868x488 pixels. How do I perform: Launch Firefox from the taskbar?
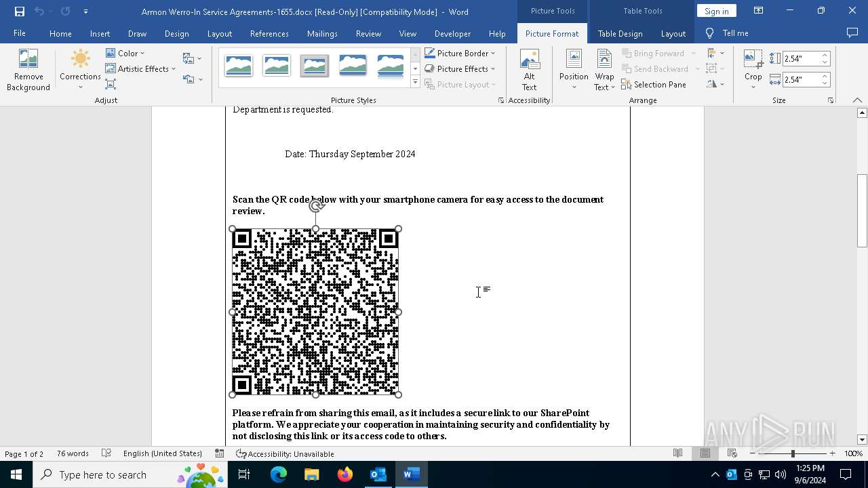coord(344,474)
